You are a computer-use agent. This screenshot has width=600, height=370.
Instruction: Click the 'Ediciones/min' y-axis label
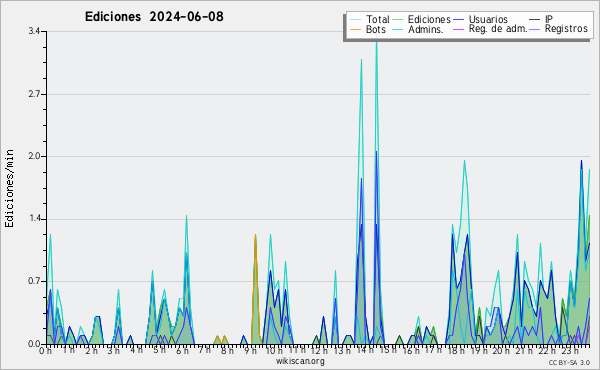[x=9, y=188]
